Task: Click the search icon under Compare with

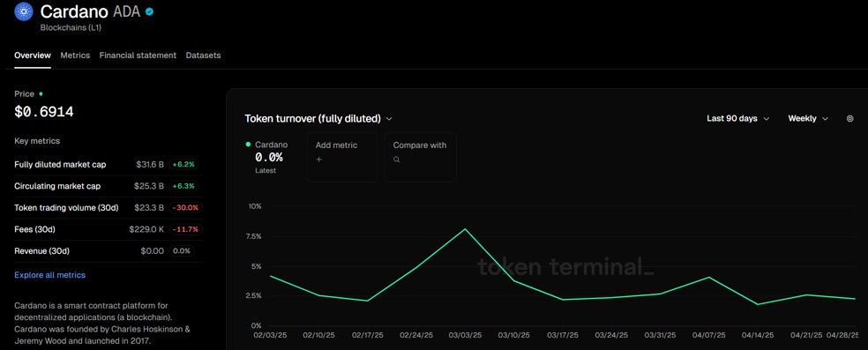Action: (396, 160)
